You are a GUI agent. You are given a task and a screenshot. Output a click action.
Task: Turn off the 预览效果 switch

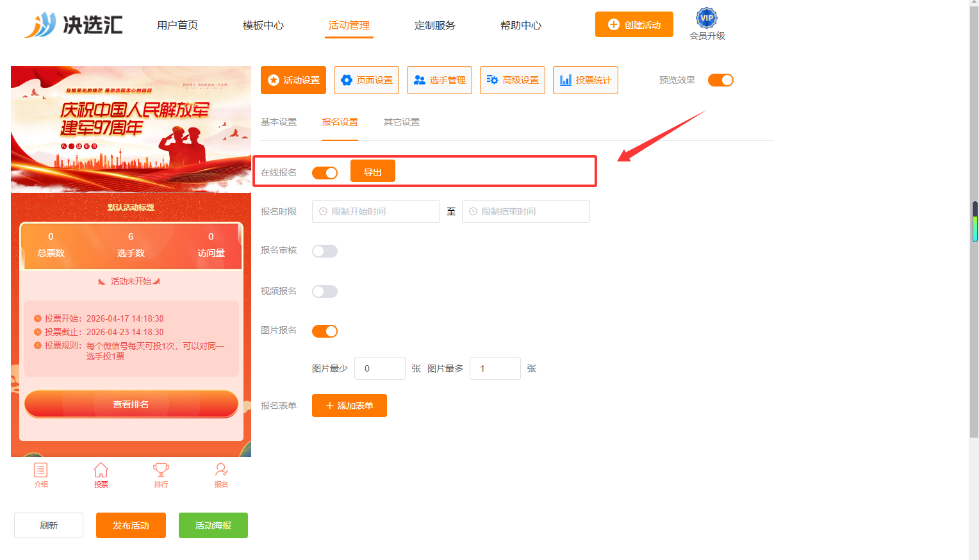tap(721, 80)
